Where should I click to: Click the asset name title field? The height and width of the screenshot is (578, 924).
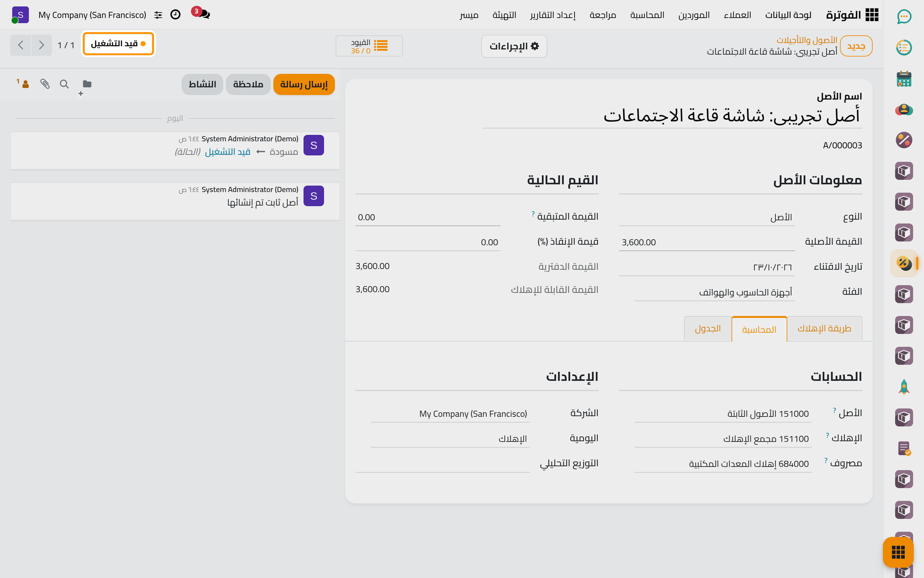672,116
